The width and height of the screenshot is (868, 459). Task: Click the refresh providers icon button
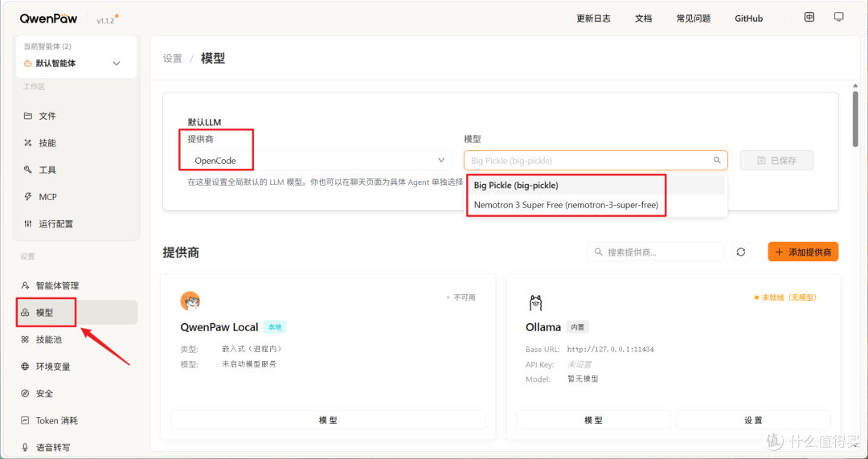coord(741,252)
